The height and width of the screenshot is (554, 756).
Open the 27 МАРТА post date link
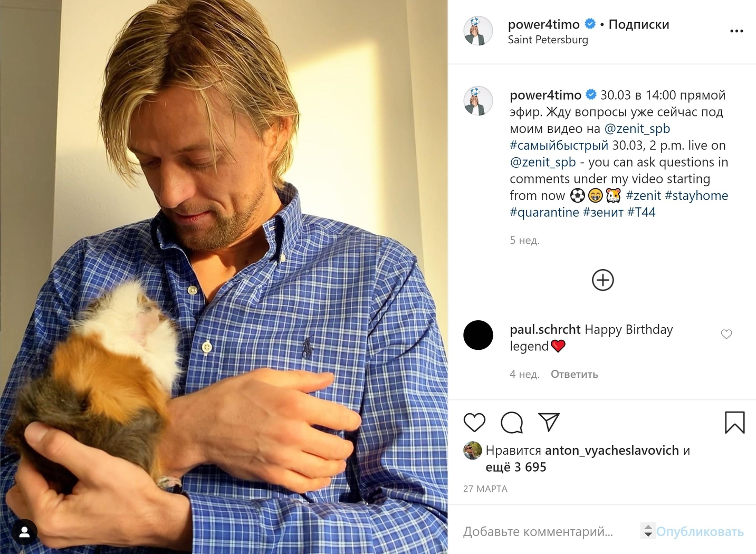point(485,489)
